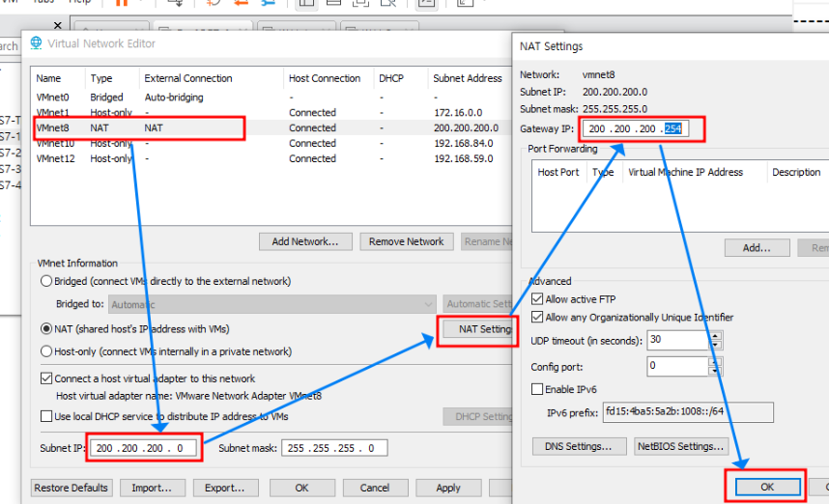
Task: Click the 172.16.0.0 subnet cell
Action: click(458, 113)
